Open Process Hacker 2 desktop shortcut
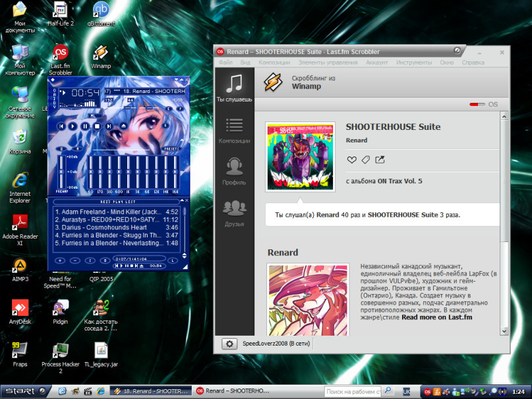Image resolution: width=532 pixels, height=399 pixels. [x=61, y=357]
